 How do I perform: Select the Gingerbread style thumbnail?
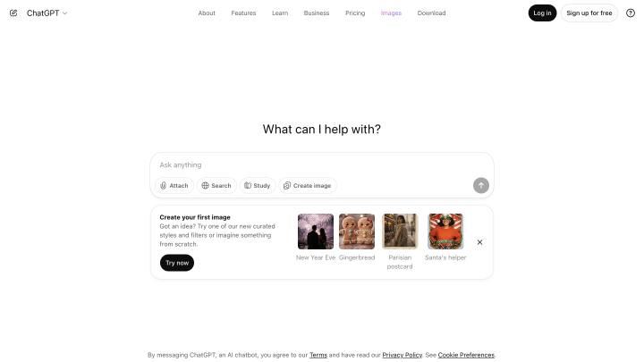(357, 232)
